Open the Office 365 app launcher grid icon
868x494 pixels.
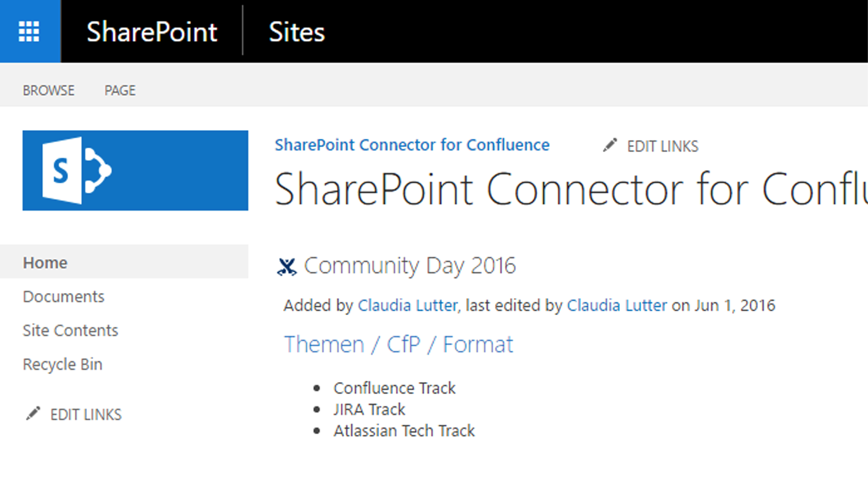point(30,30)
